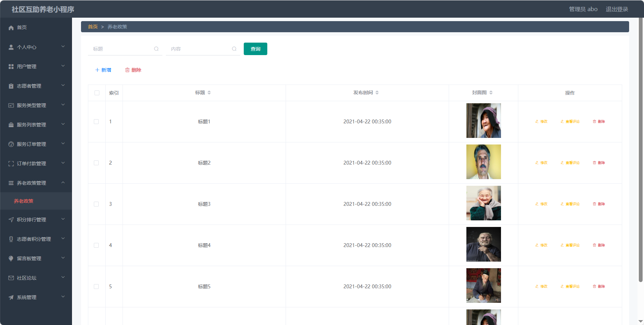Expand 服务列表管理 menu chevron
Image resolution: width=644 pixels, height=325 pixels.
point(63,124)
